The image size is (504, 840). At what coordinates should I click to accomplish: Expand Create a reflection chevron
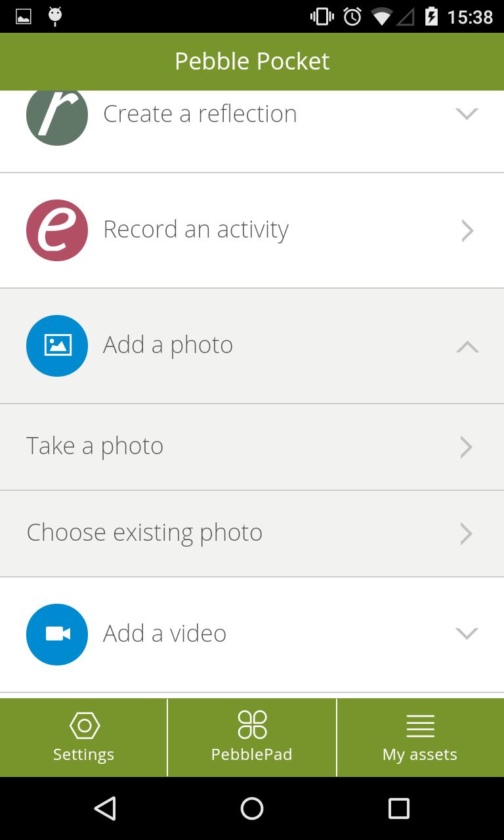[467, 114]
